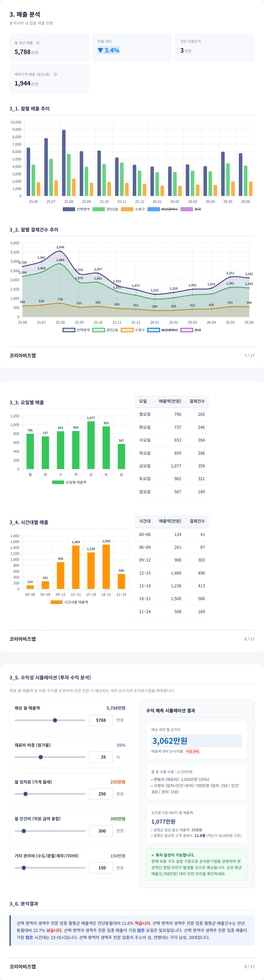
Task: Toggle 광안2동 legend in 월별 결제건수 추이 chart
Action: [x=106, y=330]
